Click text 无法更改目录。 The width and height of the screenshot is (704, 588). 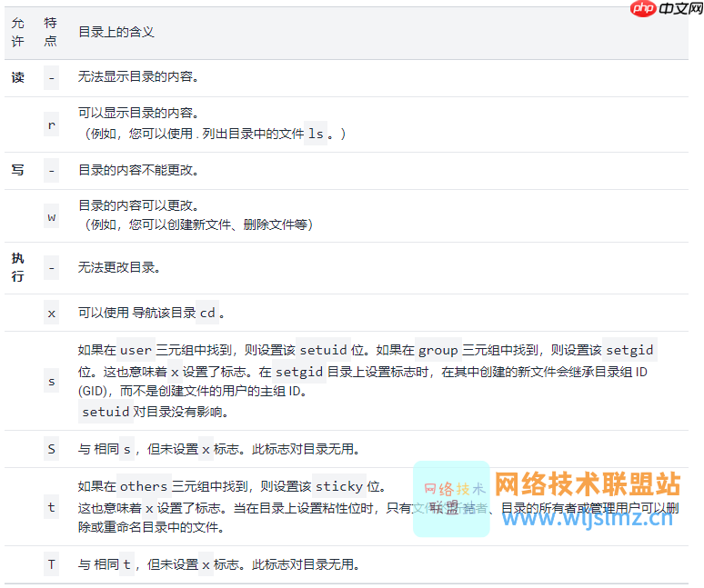tap(119, 267)
